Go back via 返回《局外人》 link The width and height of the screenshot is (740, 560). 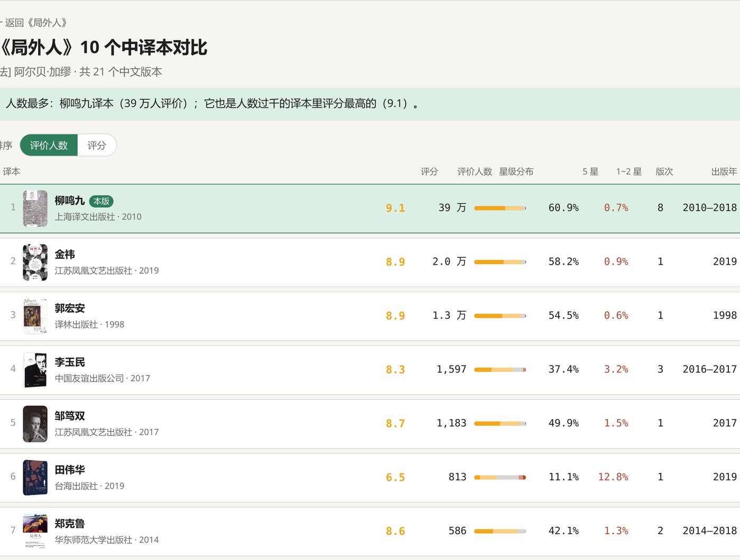click(x=34, y=23)
